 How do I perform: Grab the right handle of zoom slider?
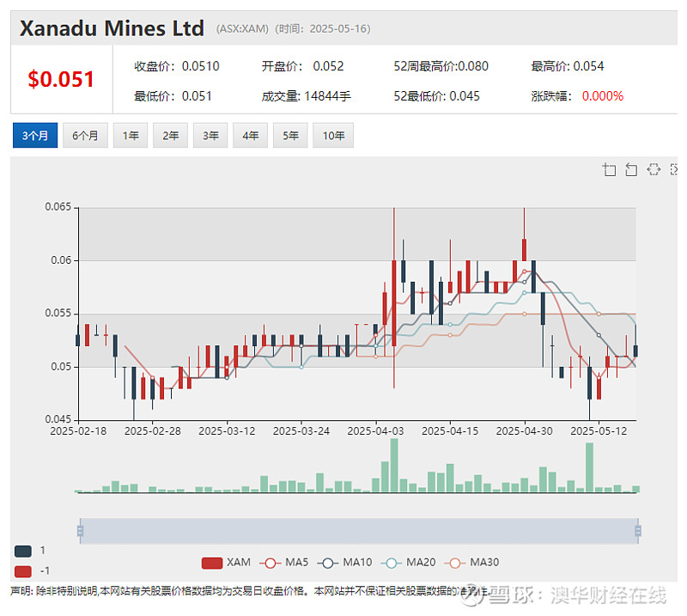point(638,531)
